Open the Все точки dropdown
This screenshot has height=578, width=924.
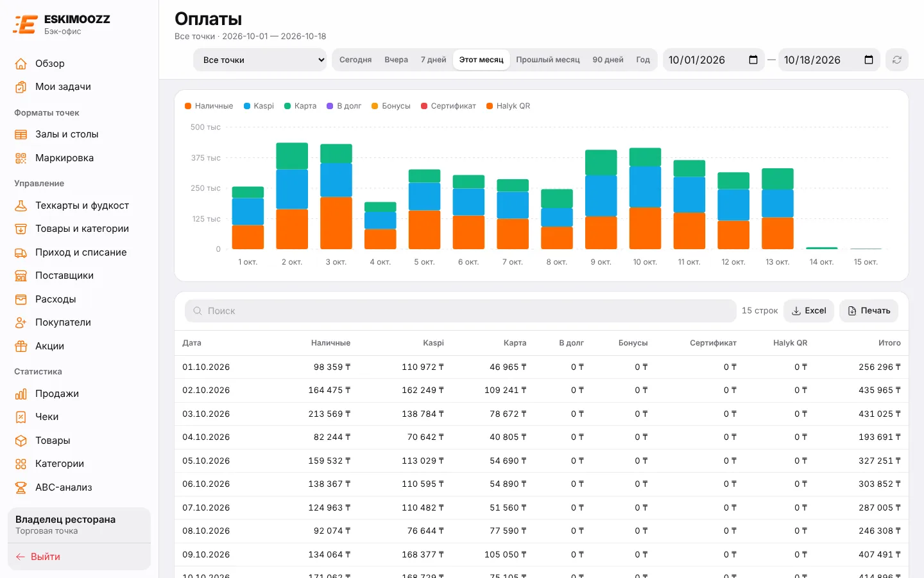(260, 60)
